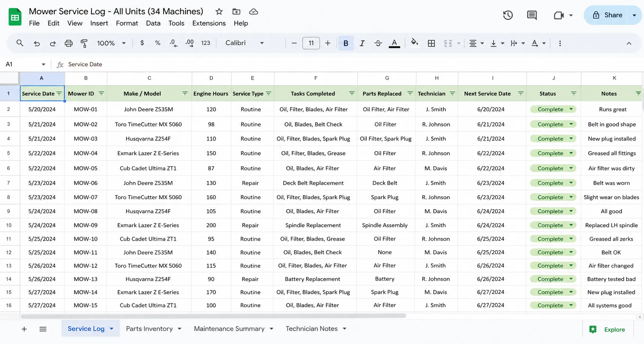Open filter for Technician column
644x344 pixels.
click(x=452, y=94)
